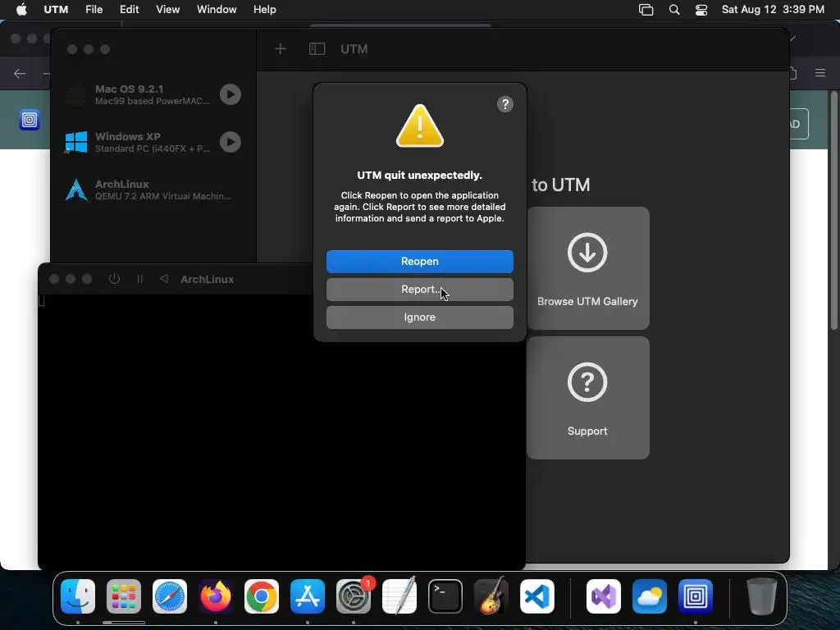Click the Windows logo icon in sidebar
840x630 pixels.
click(76, 142)
